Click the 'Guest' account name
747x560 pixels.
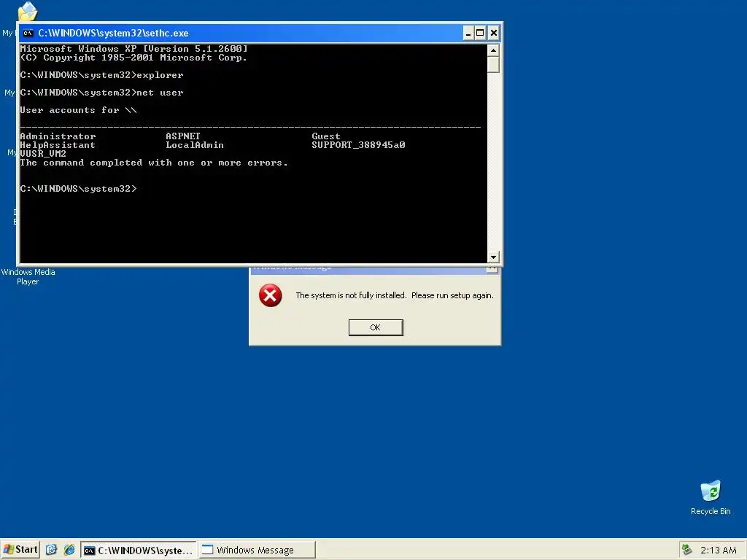(x=326, y=136)
